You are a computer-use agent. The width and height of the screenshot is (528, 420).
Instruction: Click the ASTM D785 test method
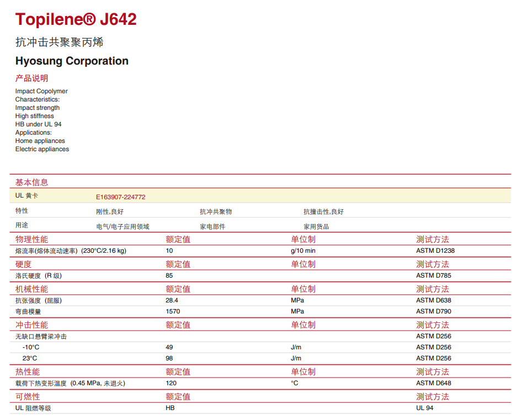[x=434, y=275]
